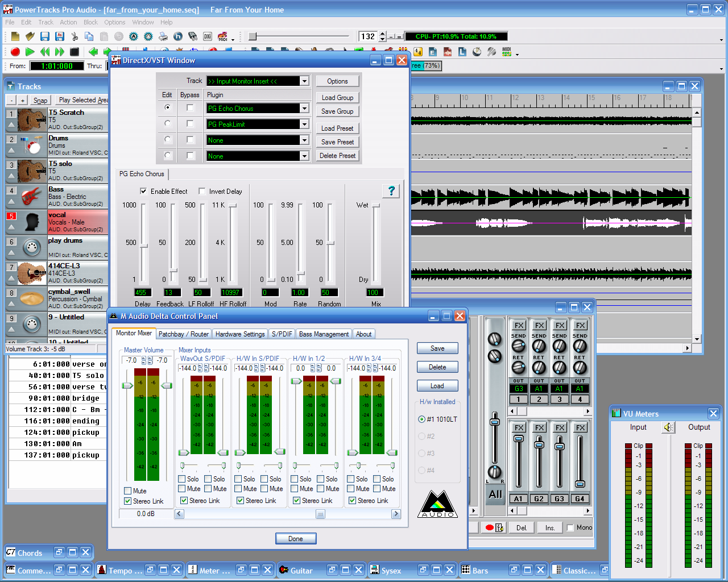Click the FX button above fader A1
This screenshot has width=728, height=582.
click(519, 428)
